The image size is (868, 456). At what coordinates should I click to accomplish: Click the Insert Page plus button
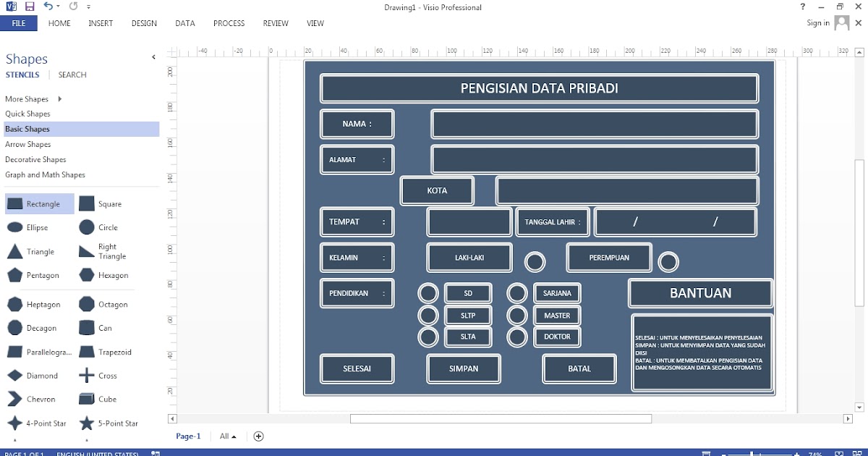258,436
